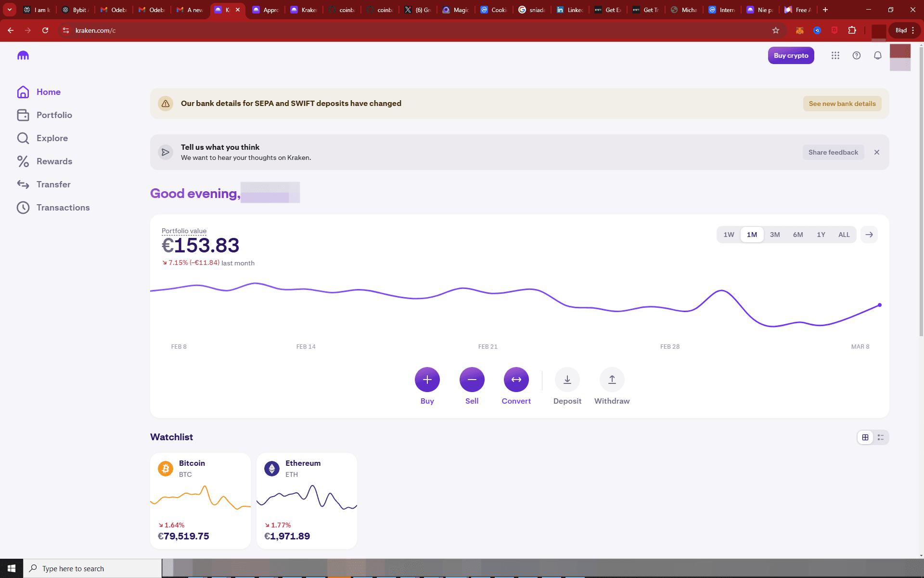The image size is (924, 578).
Task: Select the 1W chart range
Action: click(x=729, y=235)
